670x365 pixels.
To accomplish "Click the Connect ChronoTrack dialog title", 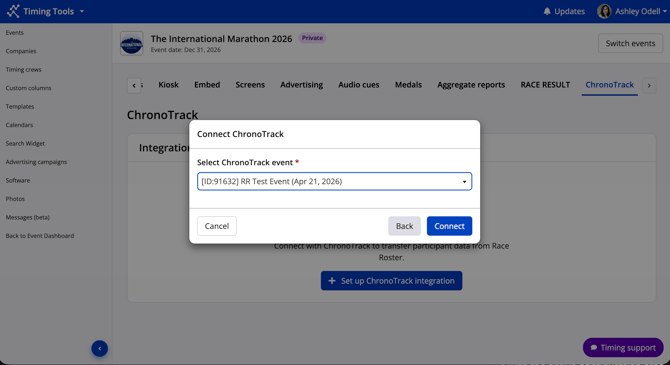I will [x=241, y=134].
